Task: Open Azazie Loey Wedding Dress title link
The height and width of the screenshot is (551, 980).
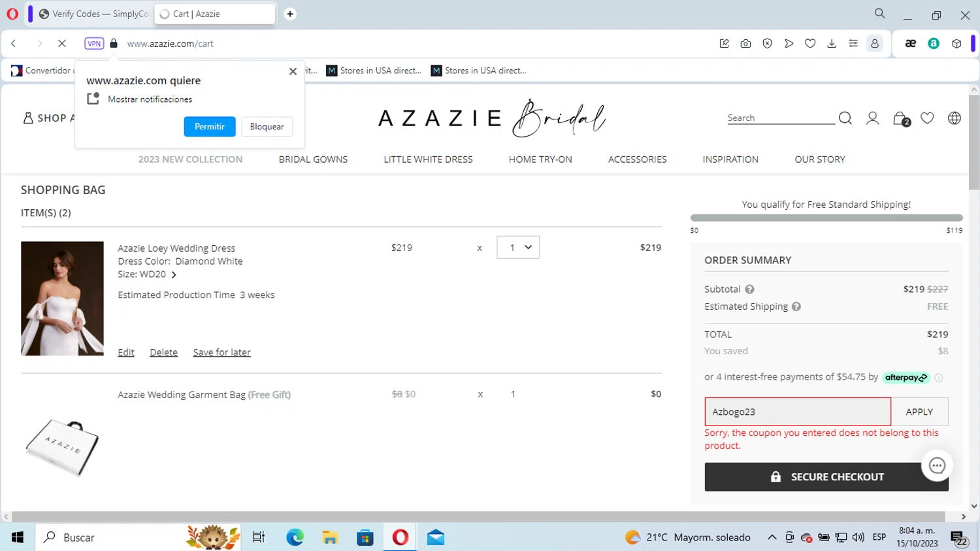Action: point(176,248)
